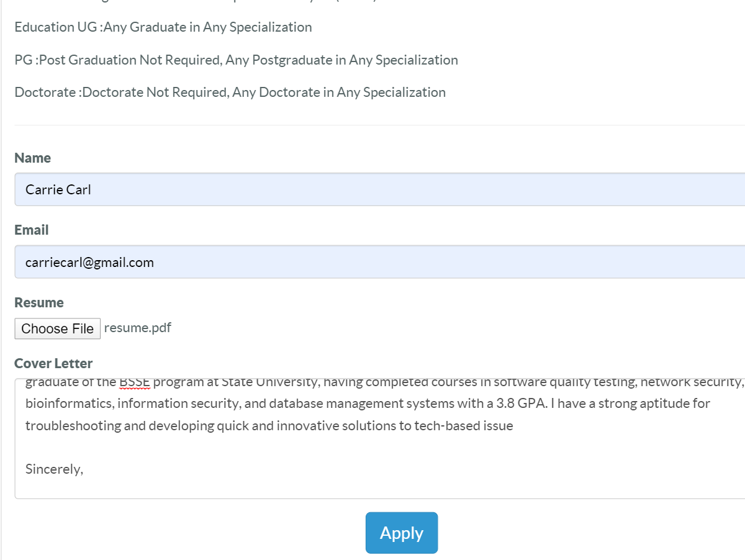Click the Doctorate requirement line
This screenshot has height=560, width=745.
230,93
